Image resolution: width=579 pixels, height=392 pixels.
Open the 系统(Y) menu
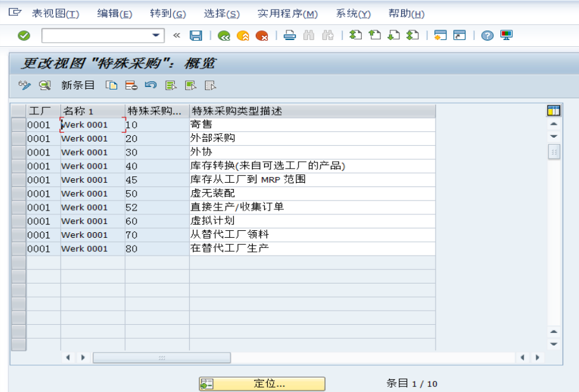[x=354, y=14]
